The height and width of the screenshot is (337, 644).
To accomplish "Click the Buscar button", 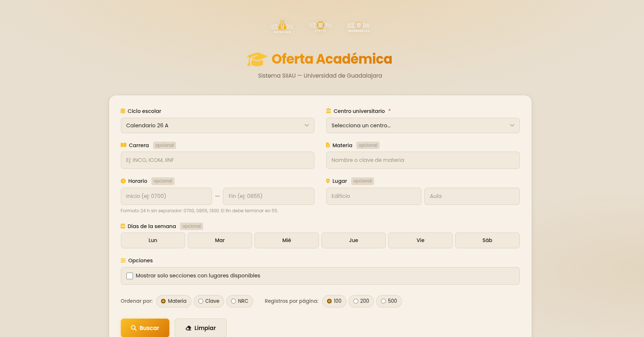I will coord(145,328).
